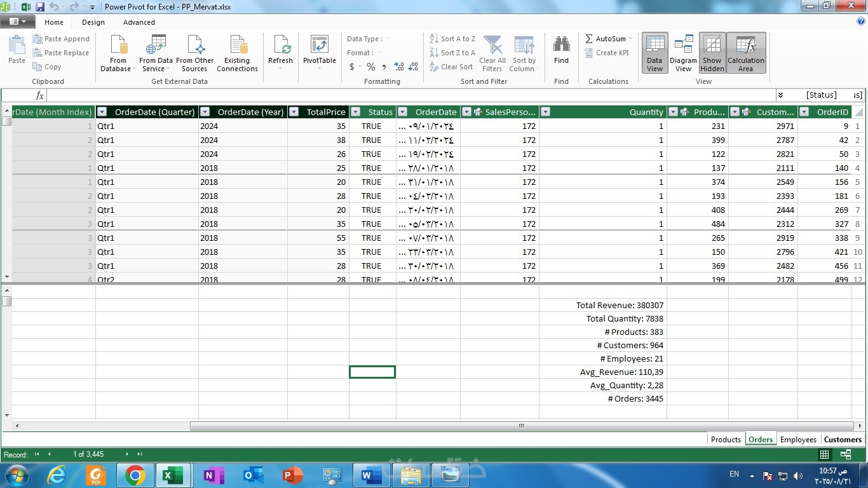Refresh the data model
This screenshot has width=868, height=488.
tap(280, 53)
